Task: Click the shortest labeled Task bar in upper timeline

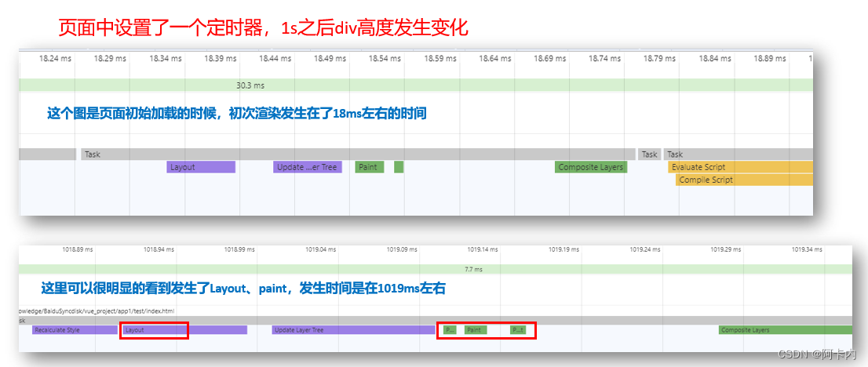Action: pyautogui.click(x=650, y=154)
